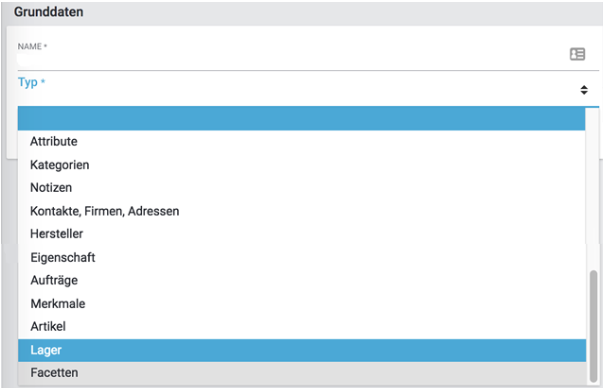Choose Attribute from the Typ list
This screenshot has width=603, height=388.
click(302, 142)
